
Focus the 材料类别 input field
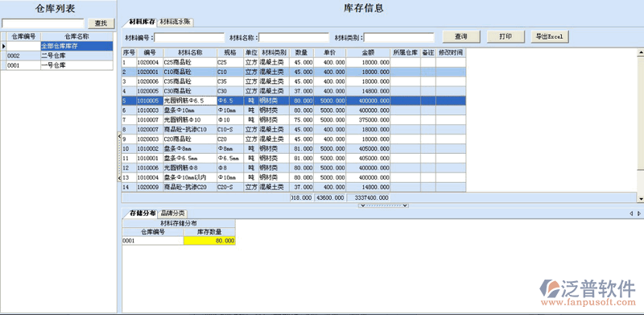tap(399, 38)
